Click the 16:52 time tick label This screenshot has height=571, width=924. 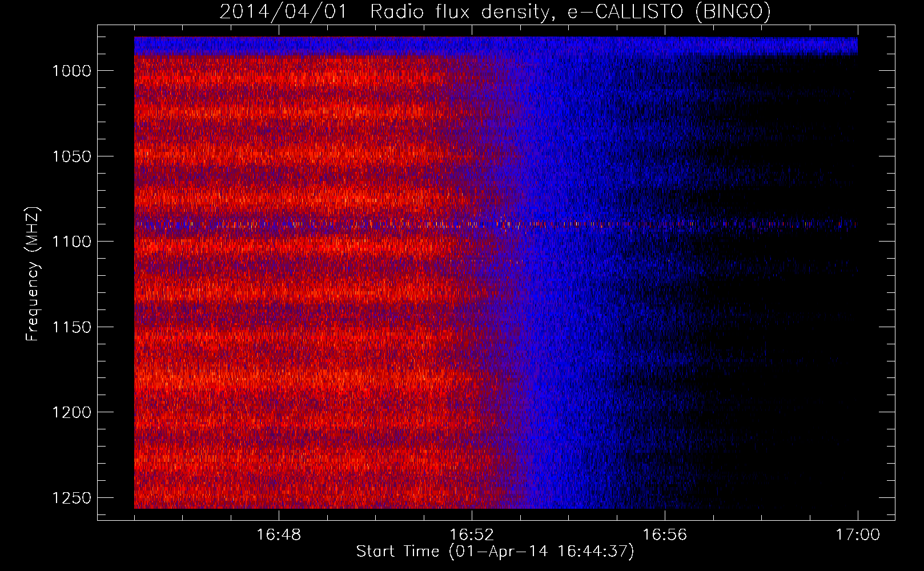(x=472, y=535)
